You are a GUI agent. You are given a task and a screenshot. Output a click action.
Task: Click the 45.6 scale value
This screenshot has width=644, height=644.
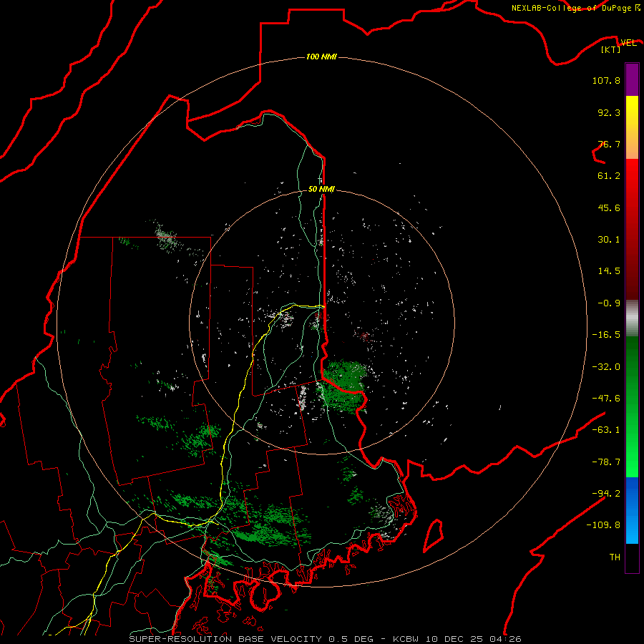[609, 208]
